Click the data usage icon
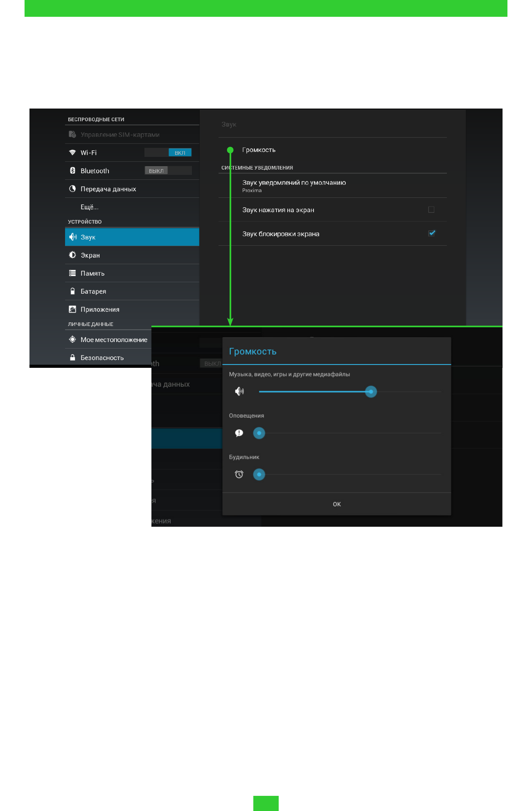The image size is (532, 811). 72,188
